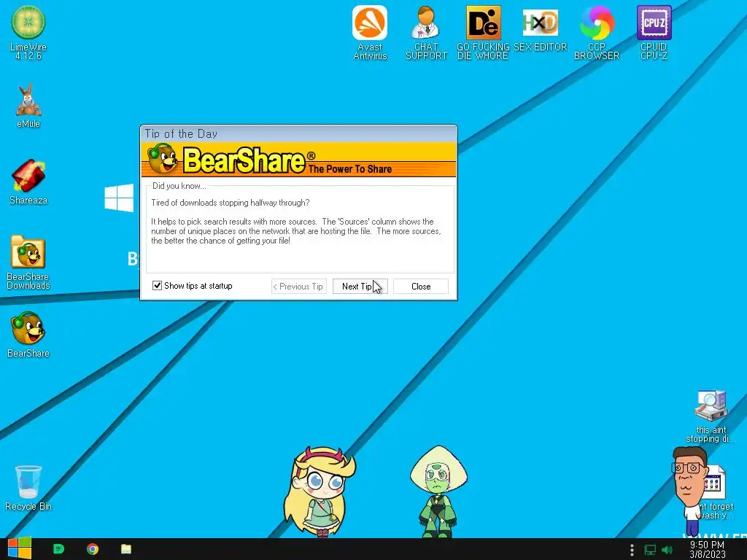Select the Avast Antivirus desktop icon
The width and height of the screenshot is (747, 560).
pyautogui.click(x=370, y=32)
